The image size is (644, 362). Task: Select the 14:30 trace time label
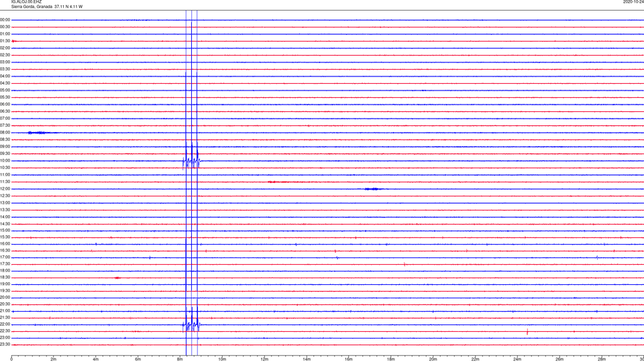5,224
